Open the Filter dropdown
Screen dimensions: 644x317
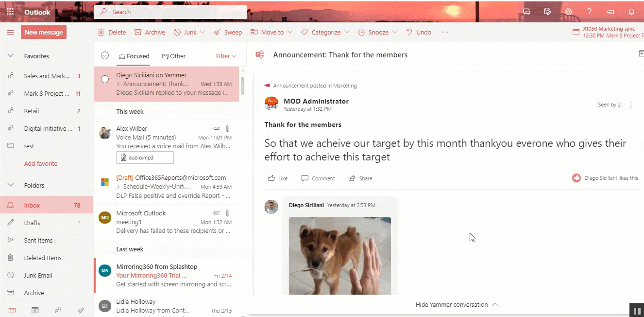[226, 56]
